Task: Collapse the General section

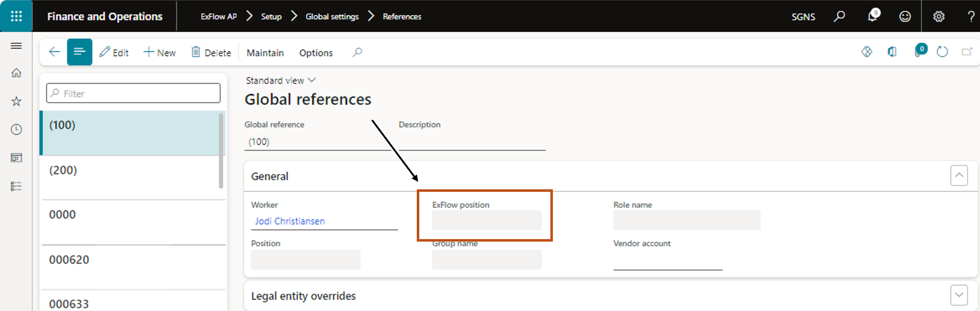Action: point(959,175)
